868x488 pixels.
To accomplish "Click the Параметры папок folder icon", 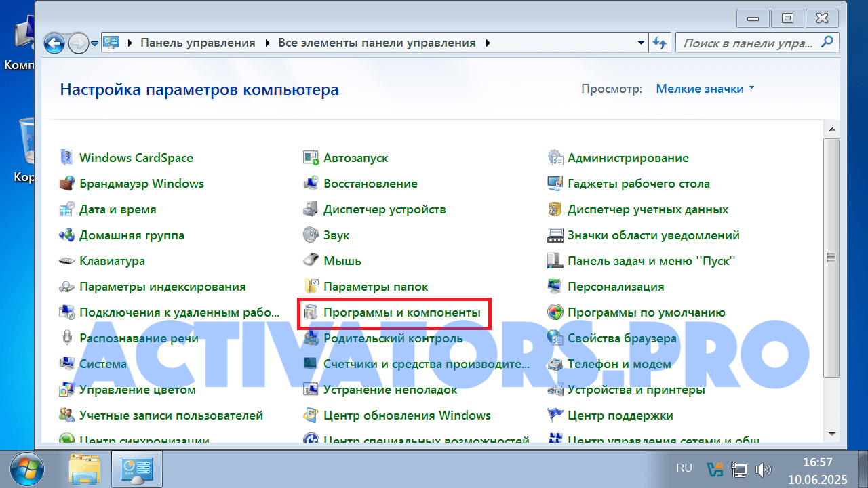I will pyautogui.click(x=311, y=287).
